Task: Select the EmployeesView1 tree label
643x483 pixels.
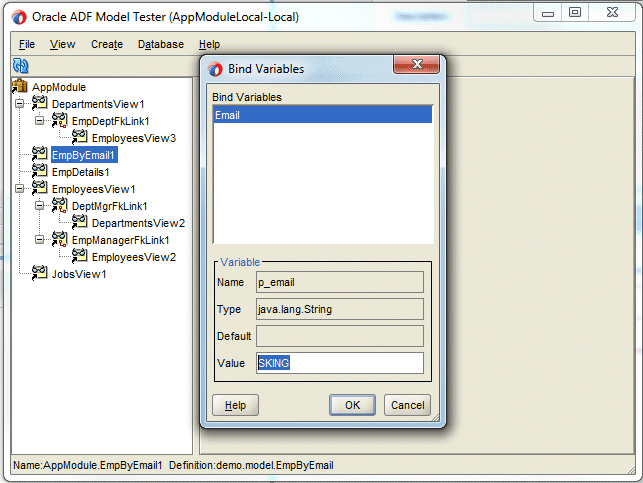Action: (93, 189)
